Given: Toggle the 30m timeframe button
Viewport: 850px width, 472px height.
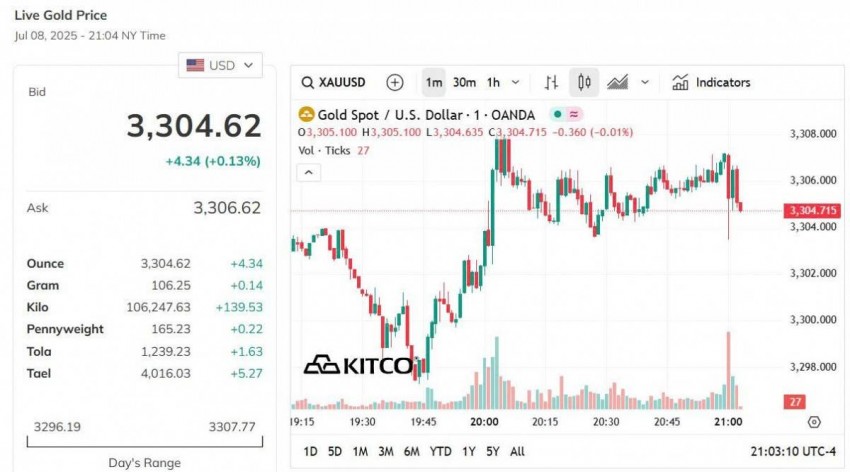Looking at the screenshot, I should (x=464, y=82).
